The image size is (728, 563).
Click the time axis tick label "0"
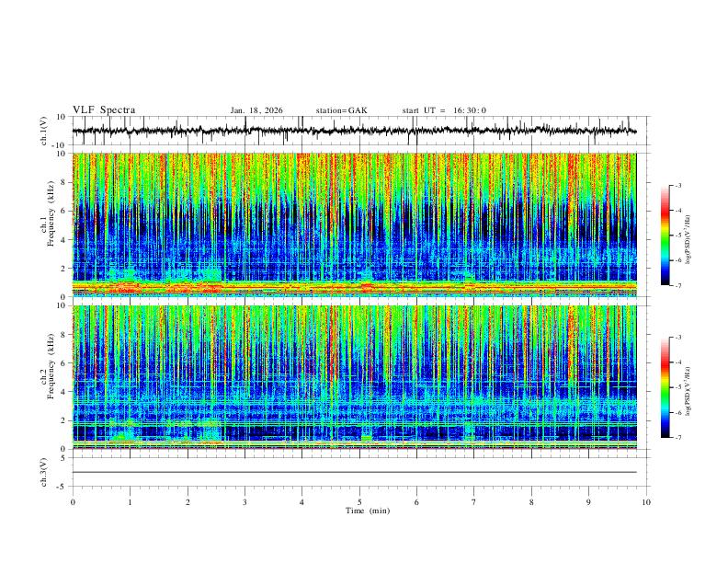coord(73,502)
